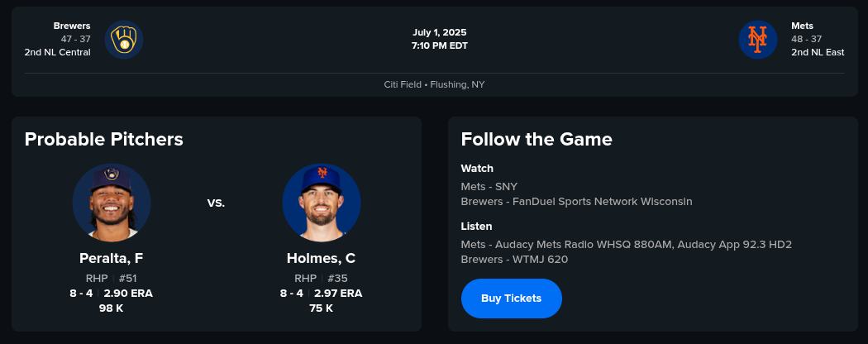
Task: Click the Brewers 47 - 37 record
Action: click(75, 39)
